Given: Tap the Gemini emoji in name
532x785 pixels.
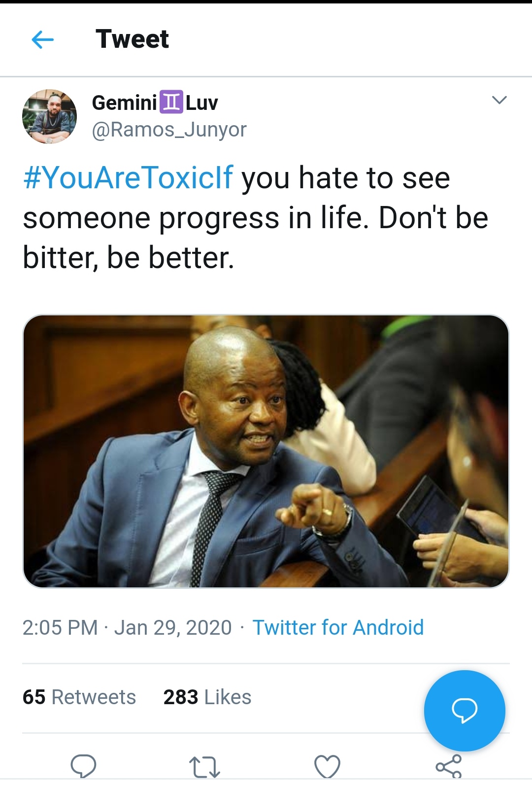Looking at the screenshot, I should (171, 102).
